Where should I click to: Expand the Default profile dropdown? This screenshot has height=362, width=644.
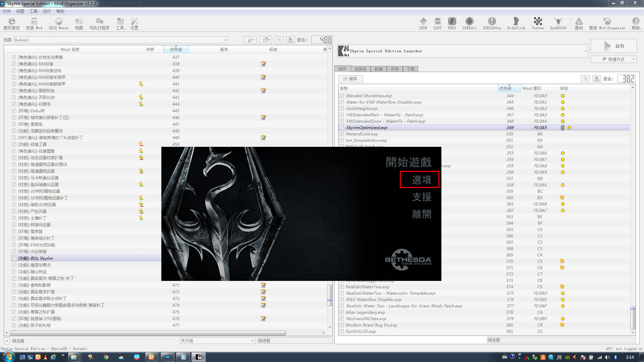coord(225,40)
